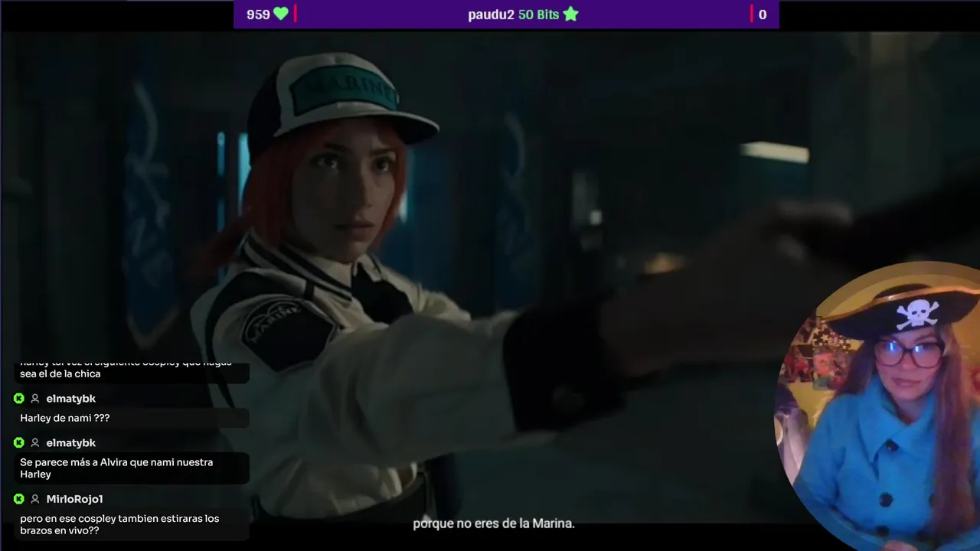
Task: Click the e1matybk name above 'Harley de nami ???'
Action: click(x=70, y=399)
